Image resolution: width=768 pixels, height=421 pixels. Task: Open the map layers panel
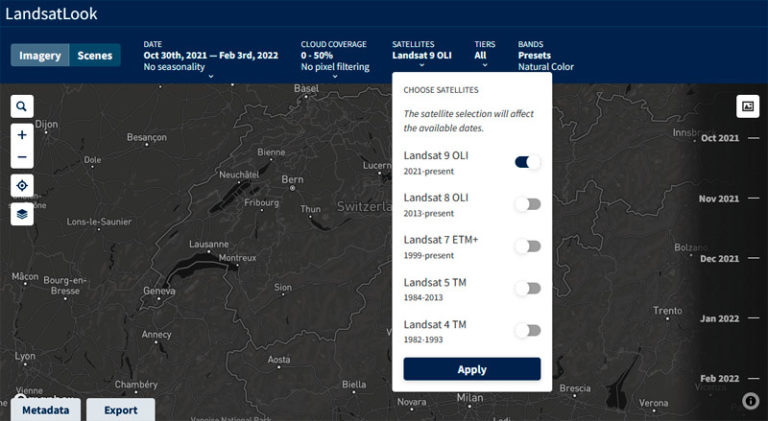22,214
